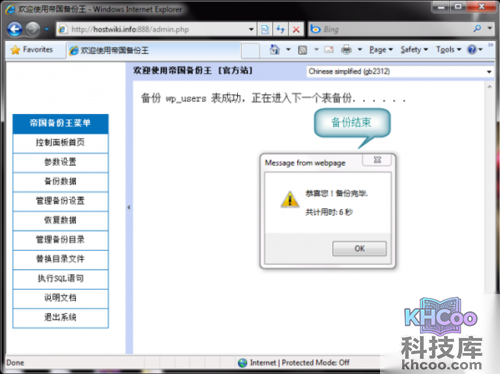500x374 pixels.
Task: Click the address bar URL field
Action: [153, 29]
